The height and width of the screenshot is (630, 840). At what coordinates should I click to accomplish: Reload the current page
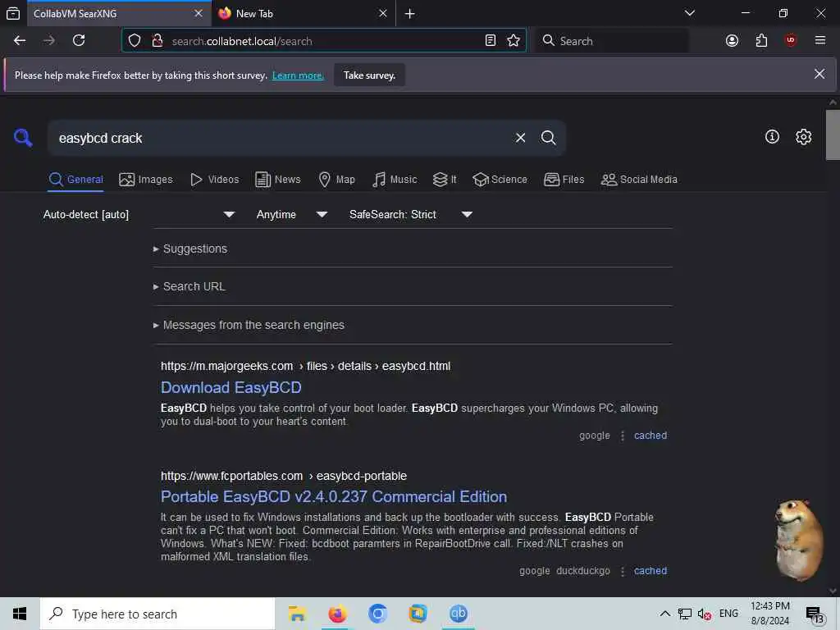(x=79, y=41)
